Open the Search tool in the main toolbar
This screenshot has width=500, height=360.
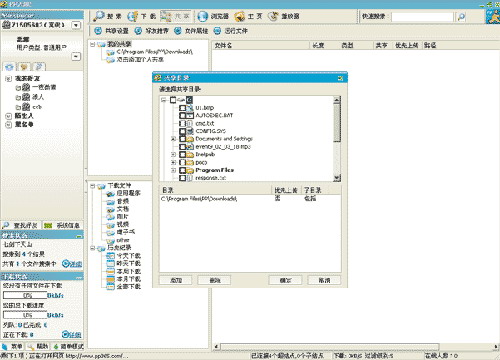pyautogui.click(x=107, y=16)
